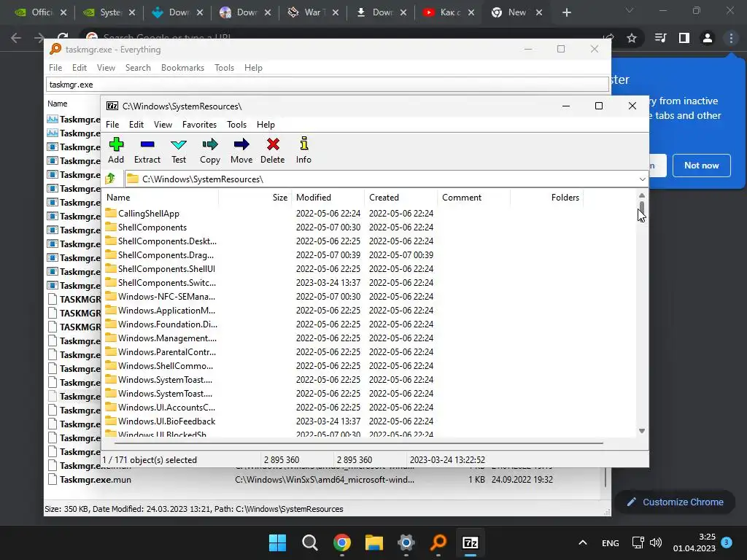This screenshot has width=747, height=560.
Task: Click Customize Chrome button
Action: tap(675, 502)
